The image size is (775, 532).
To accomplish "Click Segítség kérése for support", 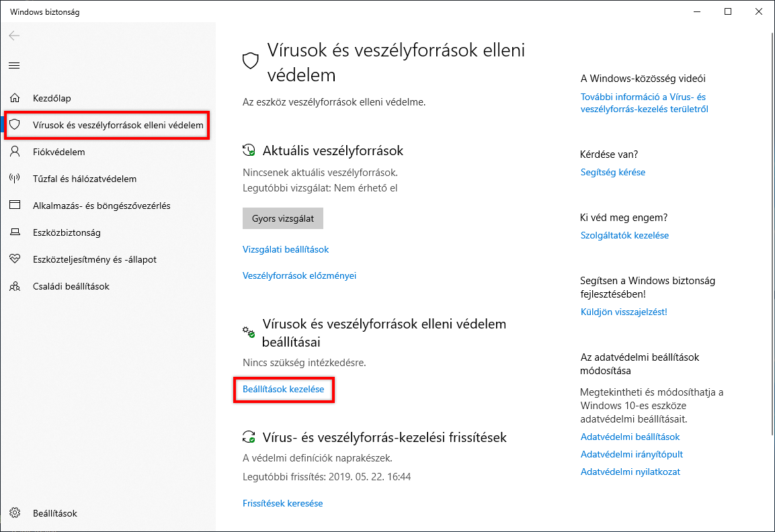I will click(612, 172).
